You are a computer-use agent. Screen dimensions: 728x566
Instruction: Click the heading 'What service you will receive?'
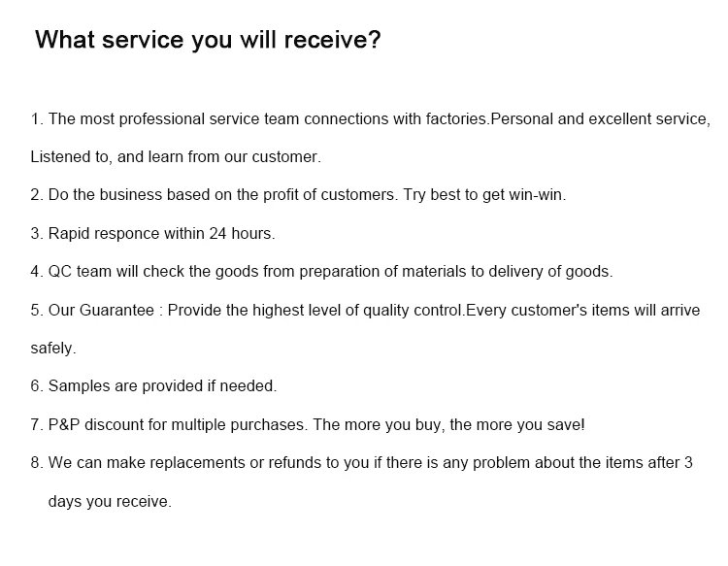click(208, 40)
